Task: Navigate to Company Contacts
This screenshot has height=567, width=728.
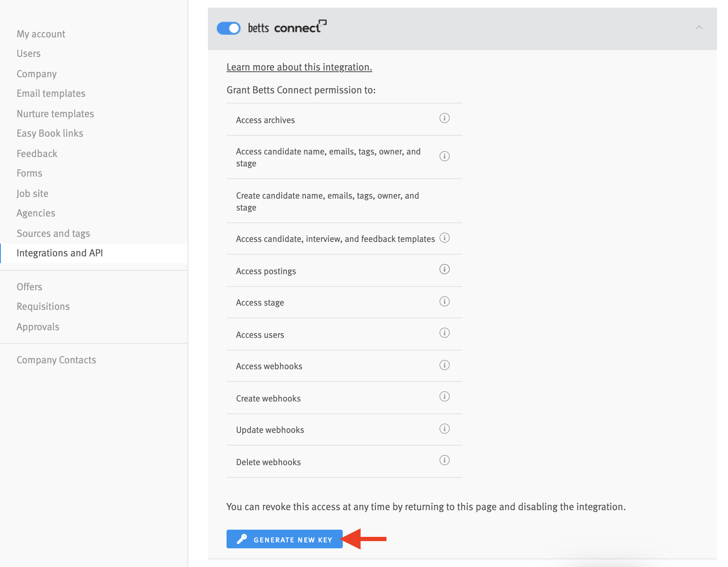Action: coord(56,360)
